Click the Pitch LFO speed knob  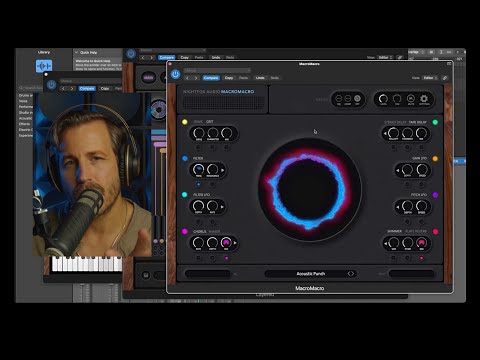point(421,206)
